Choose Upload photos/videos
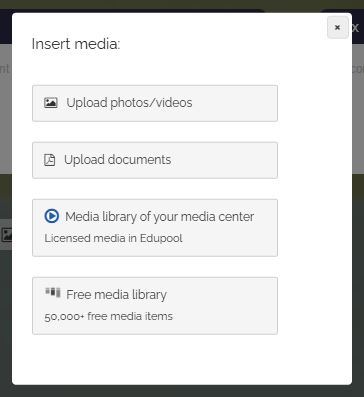This screenshot has height=397, width=364. point(155,103)
